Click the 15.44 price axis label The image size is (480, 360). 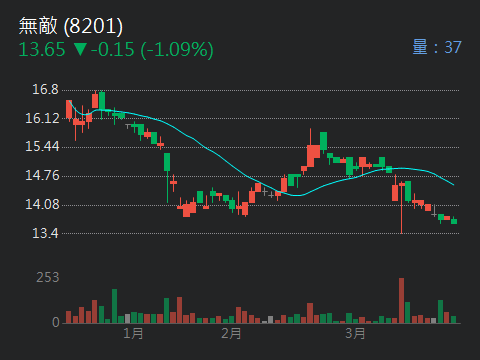[42, 147]
